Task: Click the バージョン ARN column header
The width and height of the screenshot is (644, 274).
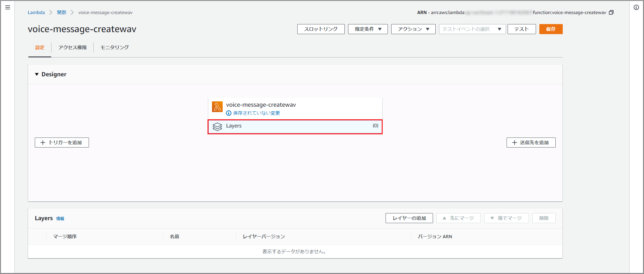Action: click(x=435, y=237)
